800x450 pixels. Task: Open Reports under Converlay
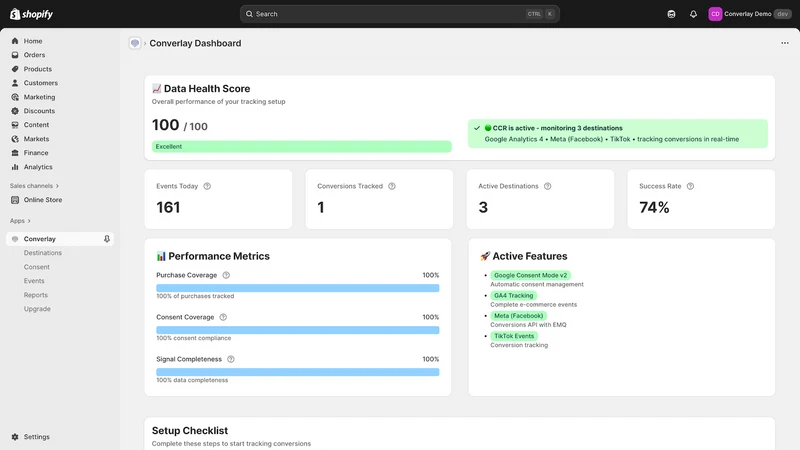click(x=36, y=295)
